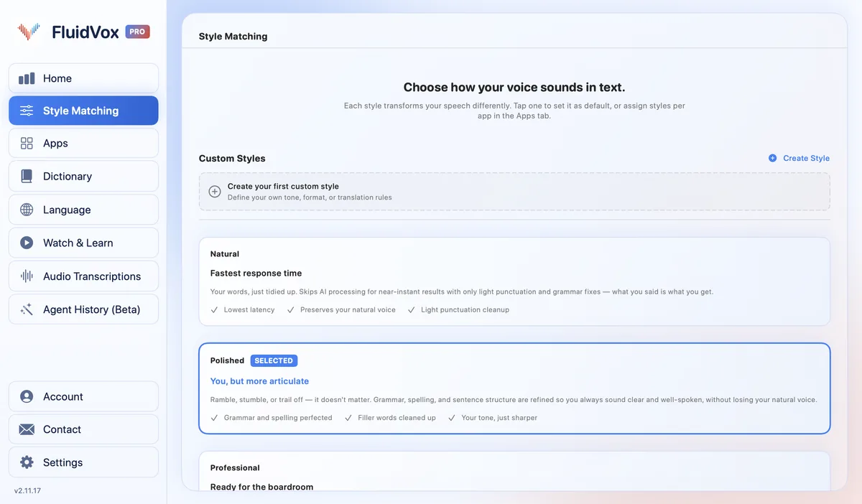Click 'Light punctuation cleanup' text
This screenshot has width=862, height=504.
point(465,309)
